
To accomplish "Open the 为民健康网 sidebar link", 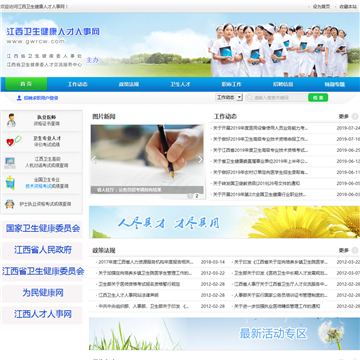I will [42, 293].
